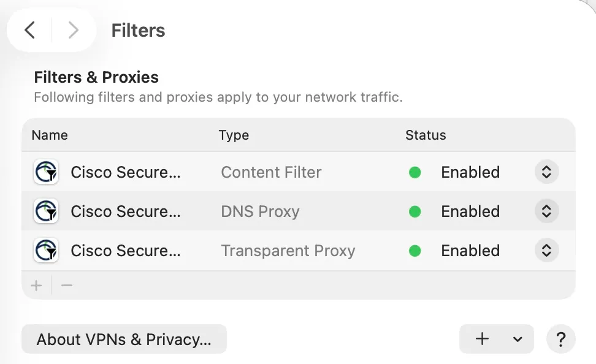
Task: Go back with the left chevron
Action: [29, 30]
